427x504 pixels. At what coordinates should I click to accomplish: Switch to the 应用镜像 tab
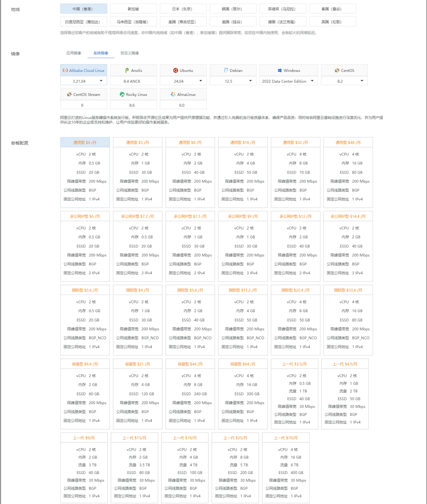(x=74, y=53)
